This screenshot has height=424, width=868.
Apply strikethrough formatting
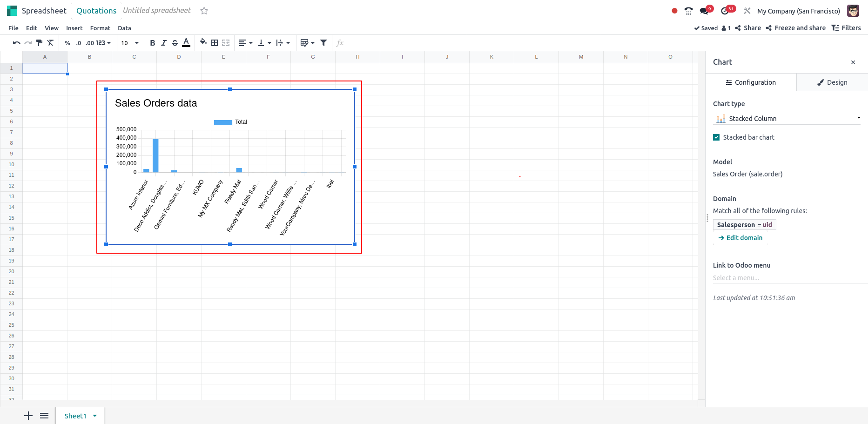tap(175, 43)
